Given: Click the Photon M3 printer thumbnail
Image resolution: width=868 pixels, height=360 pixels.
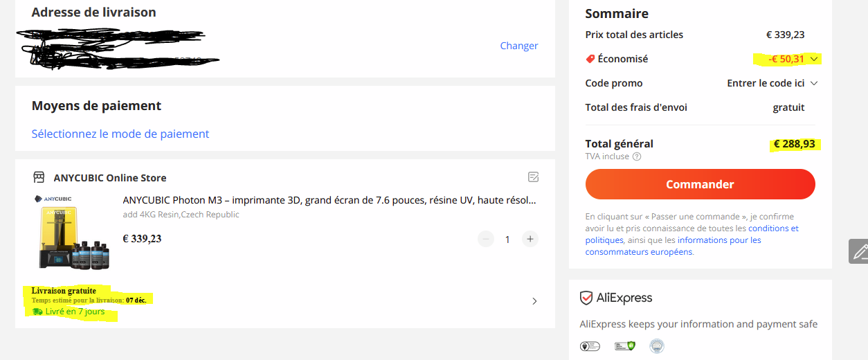Looking at the screenshot, I should pos(72,232).
